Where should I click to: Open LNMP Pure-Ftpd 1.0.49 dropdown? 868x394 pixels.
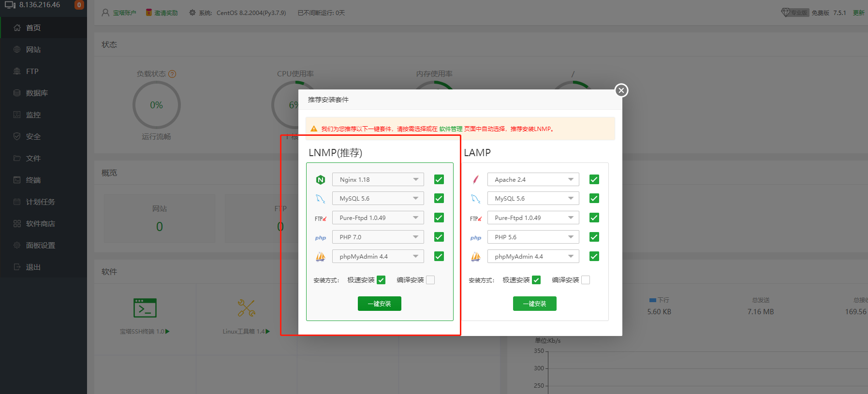378,218
